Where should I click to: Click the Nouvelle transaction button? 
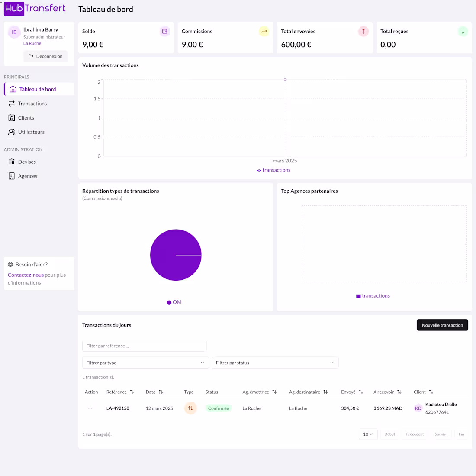[442, 325]
